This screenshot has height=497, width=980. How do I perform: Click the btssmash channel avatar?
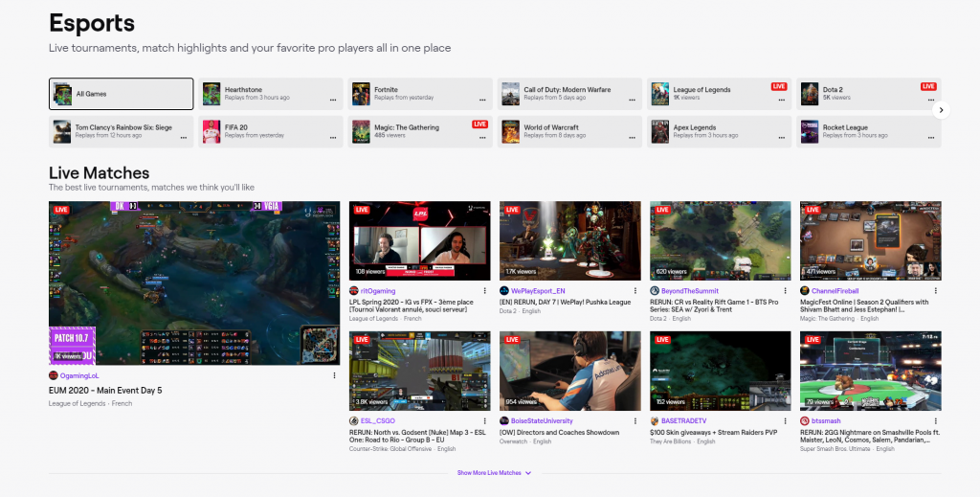804,420
